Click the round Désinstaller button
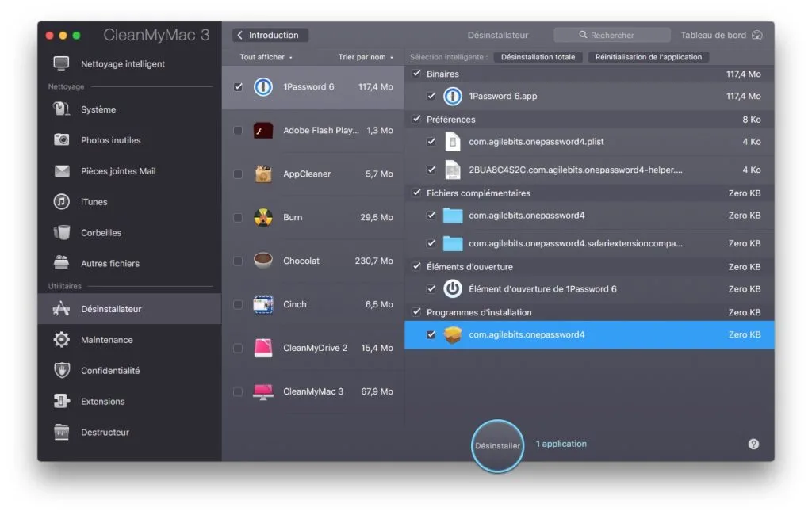Screen dimensions: 812x515 497,445
